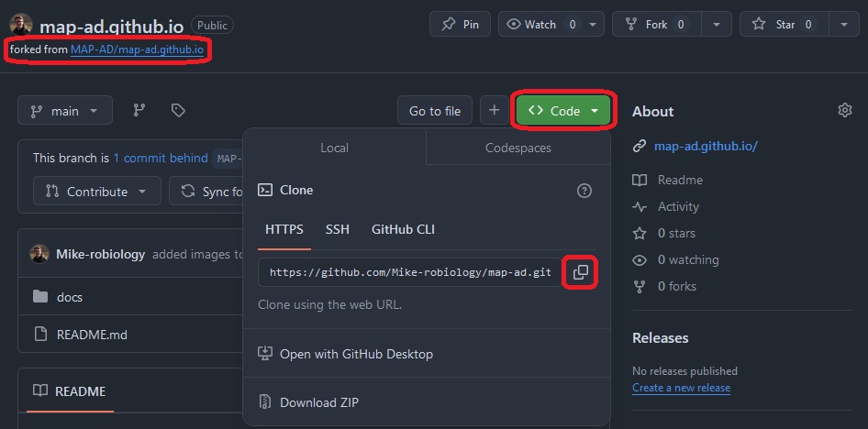Image resolution: width=868 pixels, height=429 pixels.
Task: View branches via the branch icon
Action: click(139, 111)
